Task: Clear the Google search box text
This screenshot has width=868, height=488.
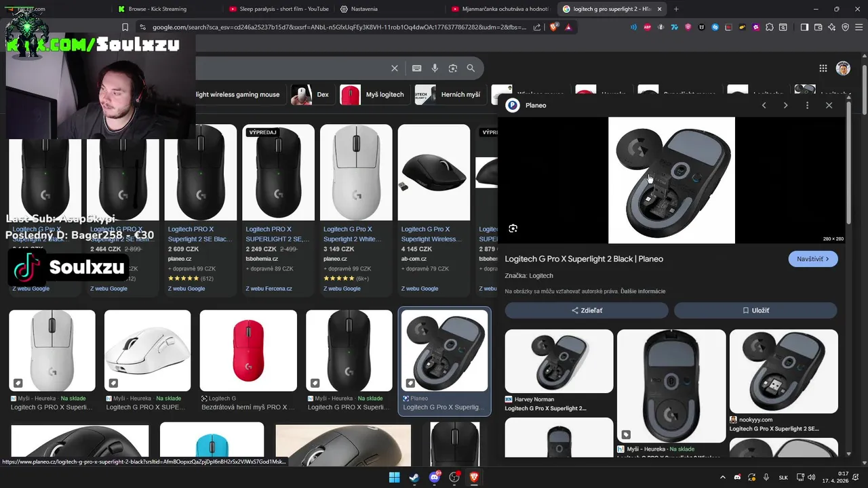Action: pos(395,68)
